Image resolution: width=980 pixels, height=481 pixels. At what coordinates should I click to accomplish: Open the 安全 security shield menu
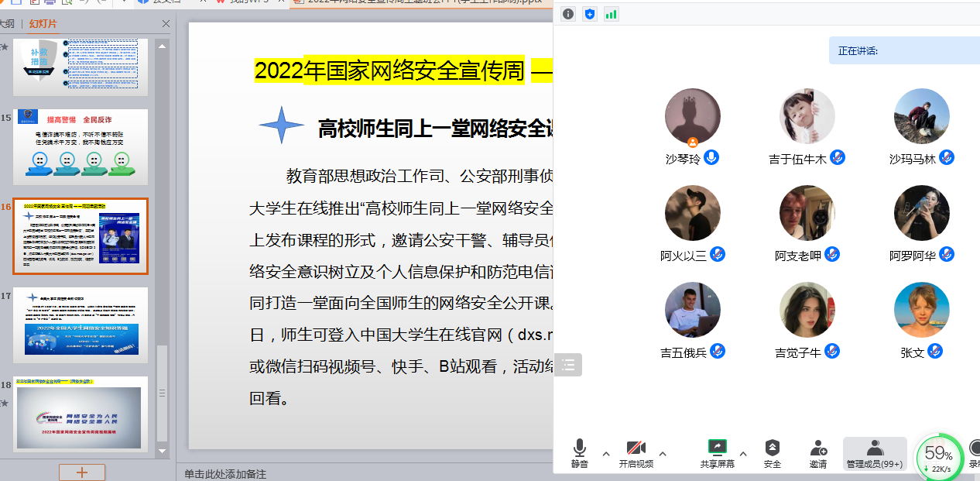pos(772,448)
